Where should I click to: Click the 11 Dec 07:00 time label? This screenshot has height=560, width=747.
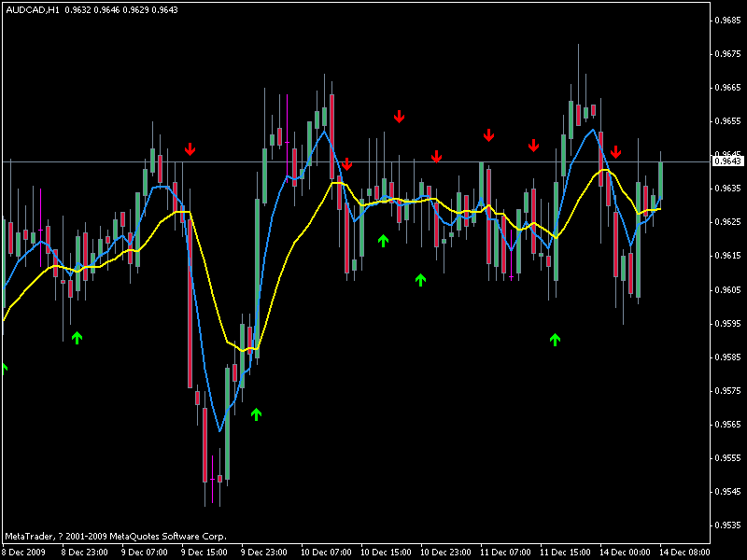pos(505,553)
